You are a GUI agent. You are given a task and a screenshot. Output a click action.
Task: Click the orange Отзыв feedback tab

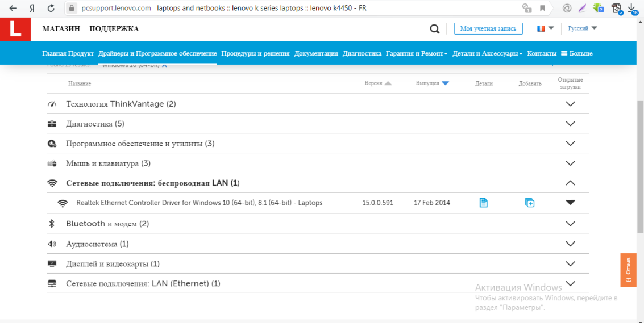pyautogui.click(x=628, y=270)
